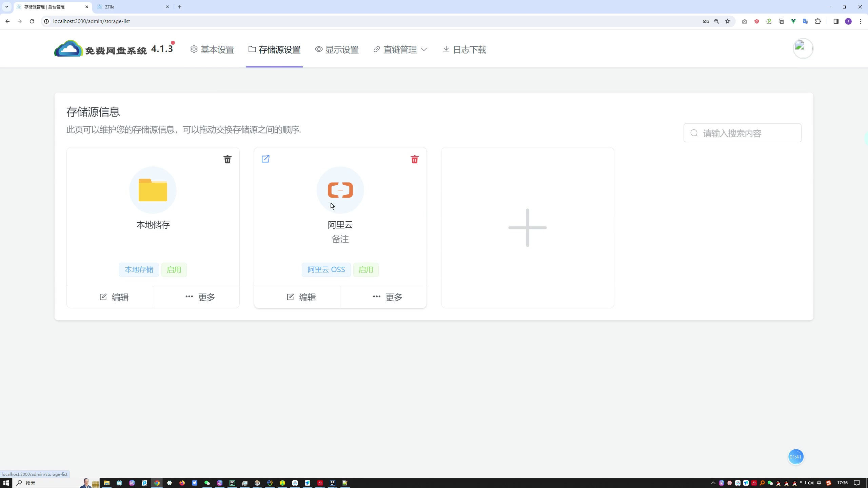The height and width of the screenshot is (488, 868).
Task: Open the password key icon in address bar
Action: pyautogui.click(x=706, y=21)
